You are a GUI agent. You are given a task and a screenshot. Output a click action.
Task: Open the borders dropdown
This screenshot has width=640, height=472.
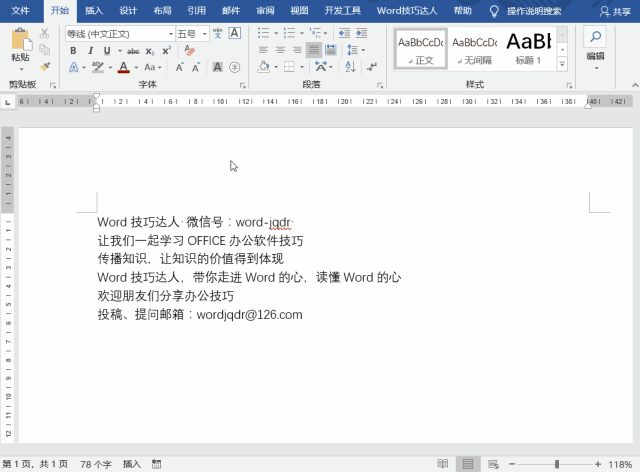click(x=302, y=67)
